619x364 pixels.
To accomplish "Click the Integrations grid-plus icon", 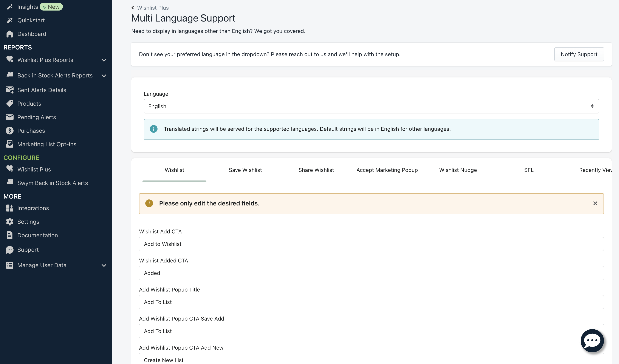I will point(10,208).
